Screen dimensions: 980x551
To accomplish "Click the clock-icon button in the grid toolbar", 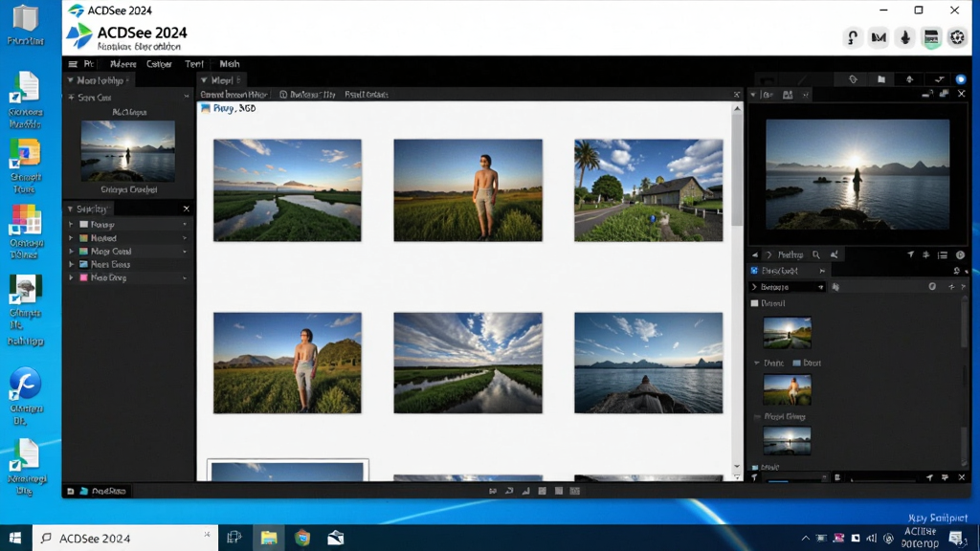I will point(307,95).
